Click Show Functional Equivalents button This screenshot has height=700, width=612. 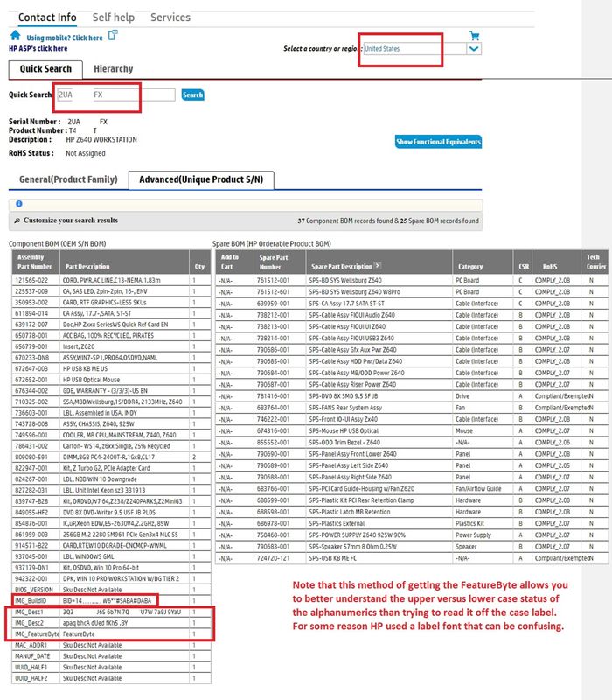pos(438,142)
